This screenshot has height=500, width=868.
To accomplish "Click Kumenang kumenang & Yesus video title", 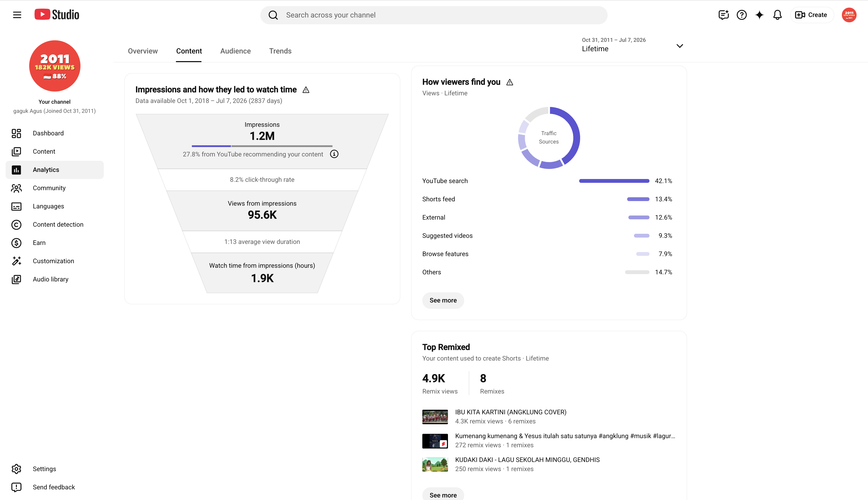I will tap(565, 436).
